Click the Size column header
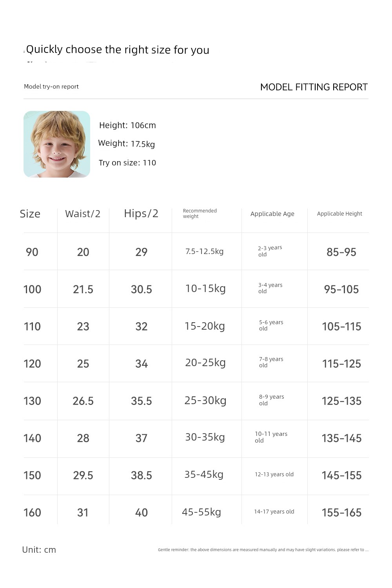This screenshot has height=588, width=392. point(30,214)
